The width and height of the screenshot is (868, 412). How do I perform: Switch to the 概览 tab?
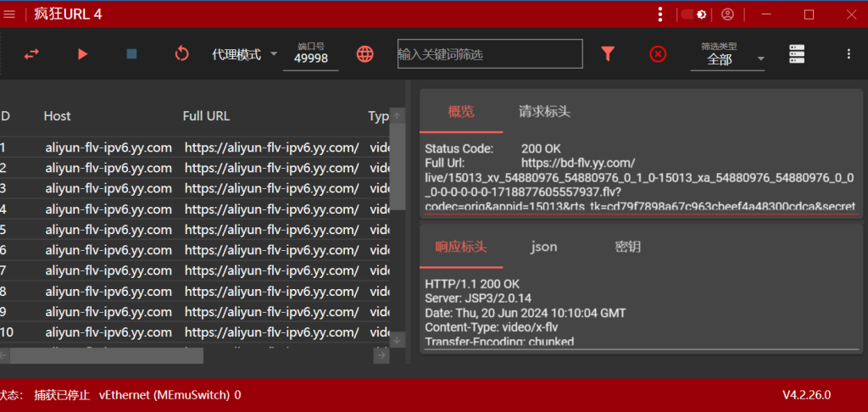461,111
